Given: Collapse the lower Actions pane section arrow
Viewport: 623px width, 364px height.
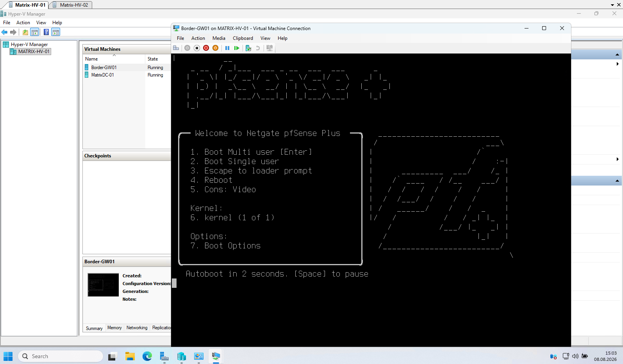Looking at the screenshot, I should [x=617, y=180].
